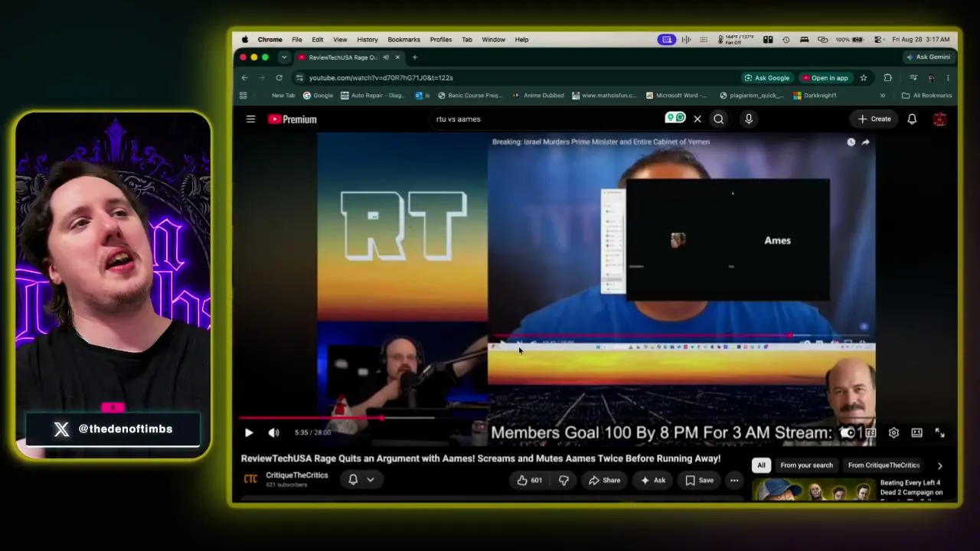Image resolution: width=980 pixels, height=551 pixels.
Task: Click the share arrow on video overlay
Action: [865, 142]
